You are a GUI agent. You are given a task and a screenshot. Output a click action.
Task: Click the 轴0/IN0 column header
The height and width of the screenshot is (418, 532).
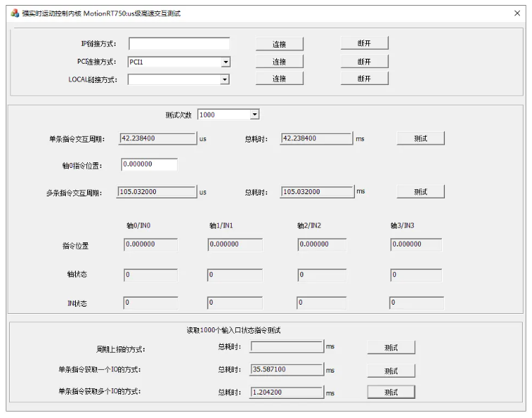[138, 225]
